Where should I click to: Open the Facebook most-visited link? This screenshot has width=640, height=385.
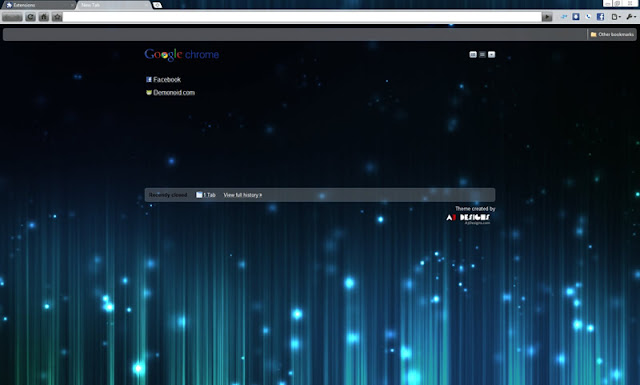coord(163,80)
